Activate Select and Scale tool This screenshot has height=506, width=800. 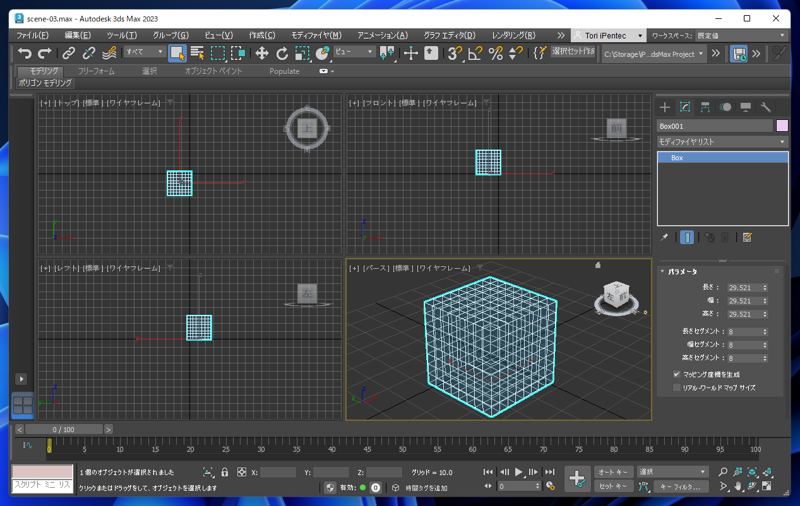click(303, 53)
